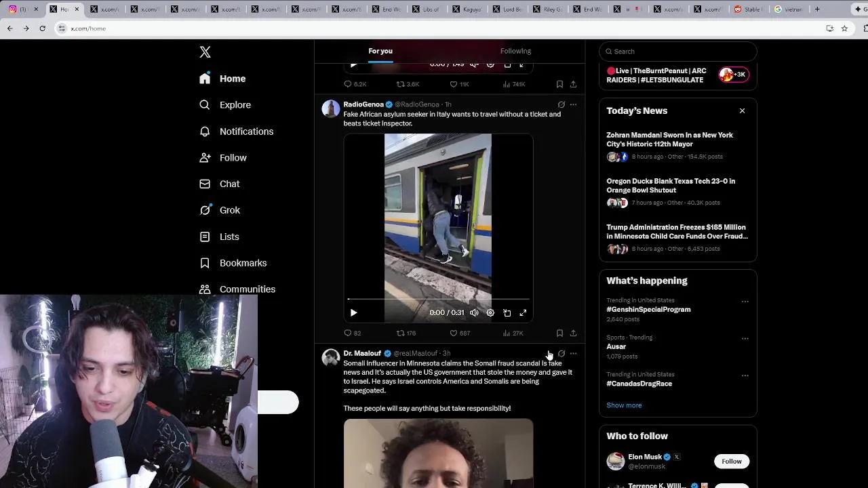Open #GenshinSpecialProgram trend
The image size is (868, 488).
[648, 310]
